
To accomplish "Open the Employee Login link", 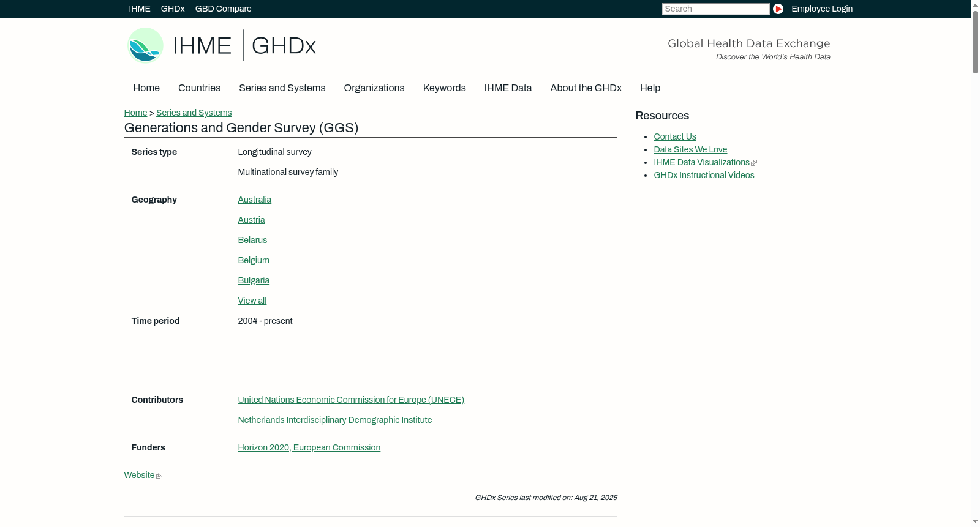I will coord(822,9).
